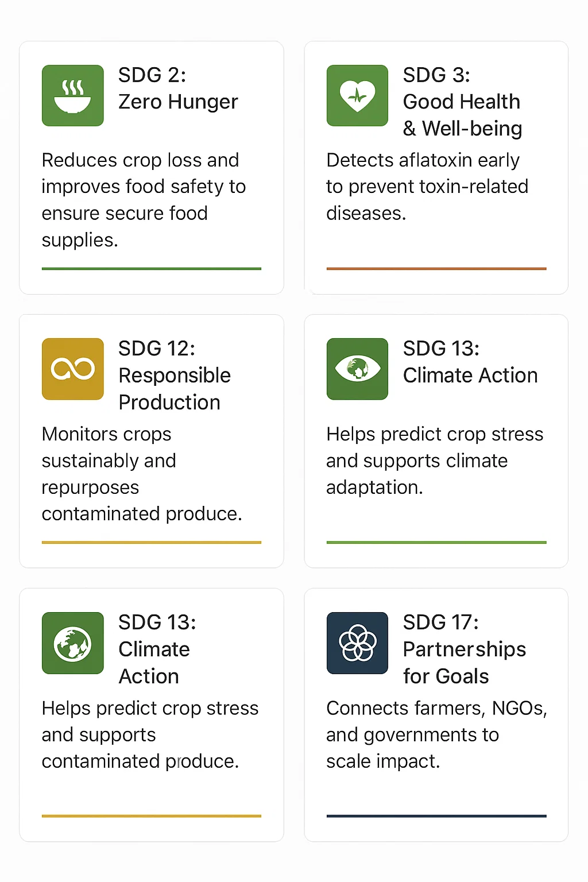Select the round globe Climate Action icon
This screenshot has width=588, height=882.
point(73,643)
